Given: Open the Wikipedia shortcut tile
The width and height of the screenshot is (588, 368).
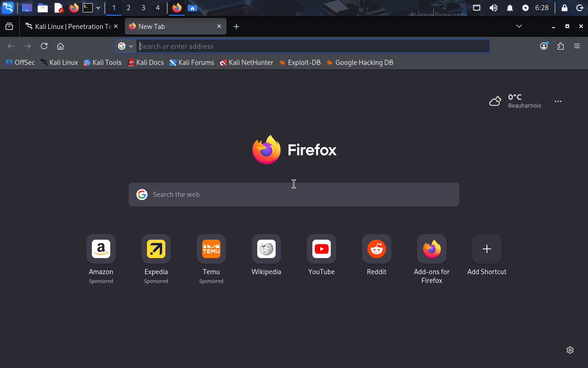Looking at the screenshot, I should coord(266,249).
